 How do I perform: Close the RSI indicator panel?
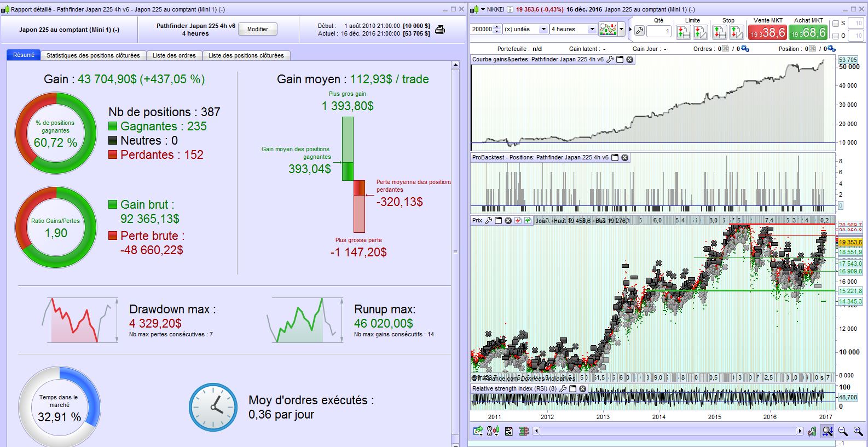(583, 389)
